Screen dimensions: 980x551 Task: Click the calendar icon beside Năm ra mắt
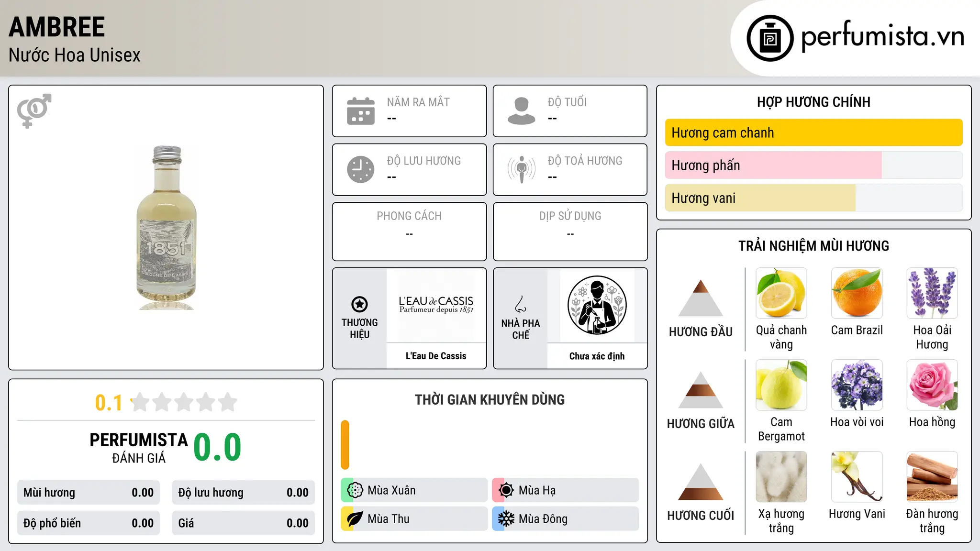point(361,111)
